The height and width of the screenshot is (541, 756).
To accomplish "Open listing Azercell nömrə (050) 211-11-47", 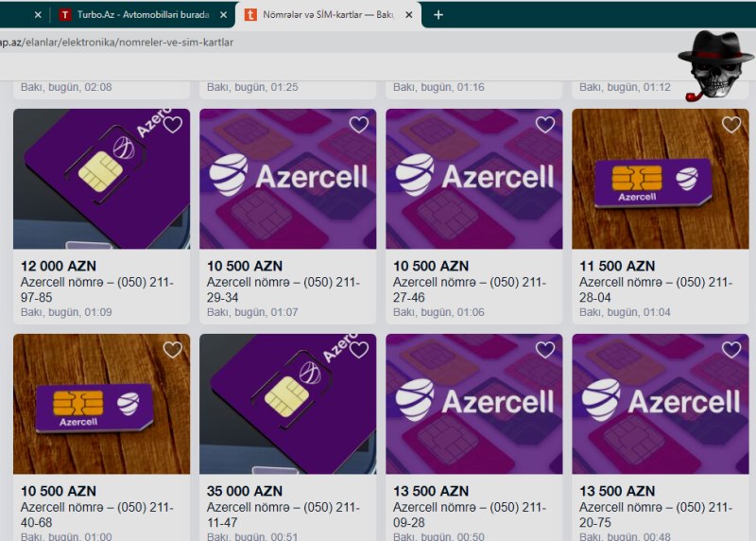I will pyautogui.click(x=283, y=515).
